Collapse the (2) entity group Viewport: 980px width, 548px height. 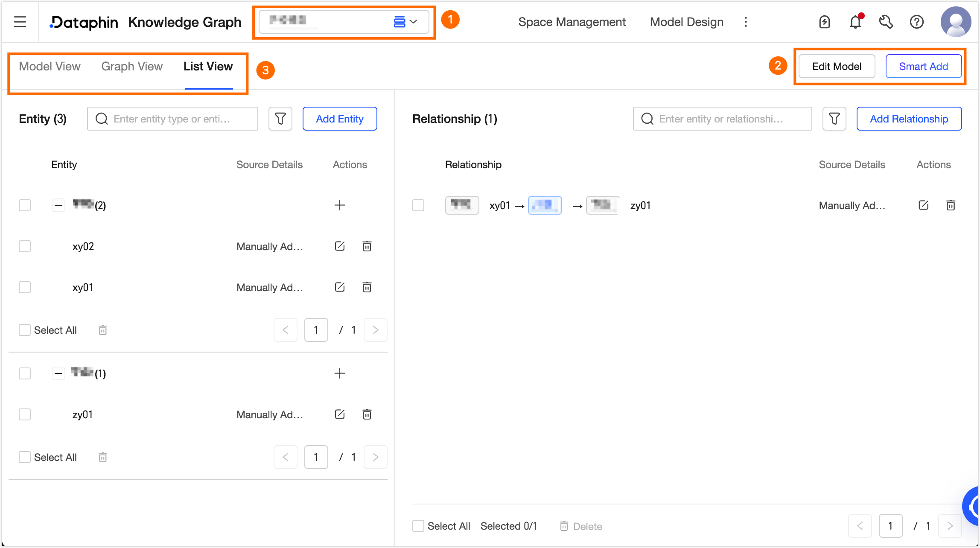coord(58,205)
